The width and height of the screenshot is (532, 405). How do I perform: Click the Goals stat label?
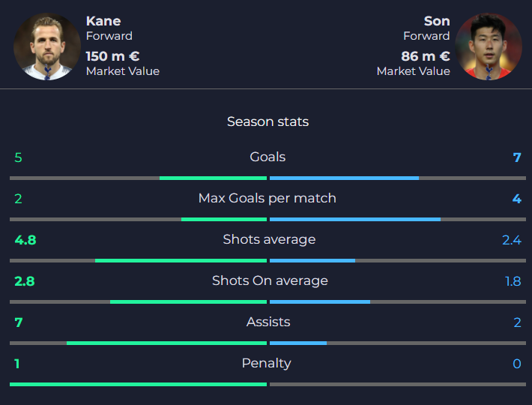point(267,157)
